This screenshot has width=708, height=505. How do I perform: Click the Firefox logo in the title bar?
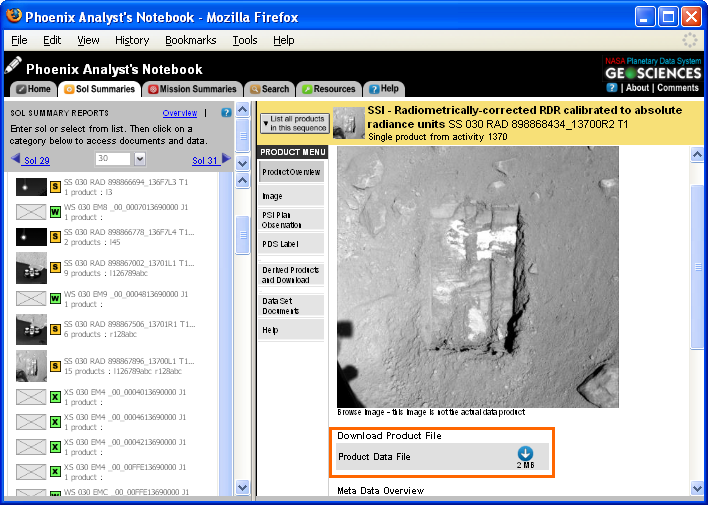coord(14,16)
